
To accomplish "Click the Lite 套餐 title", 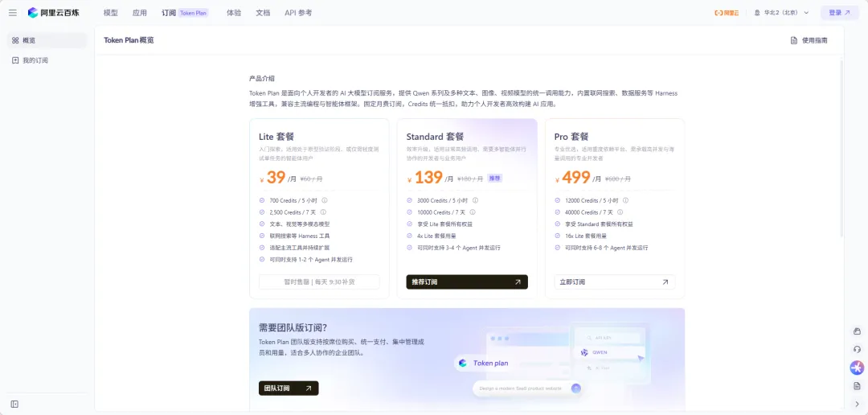I will coord(276,137).
